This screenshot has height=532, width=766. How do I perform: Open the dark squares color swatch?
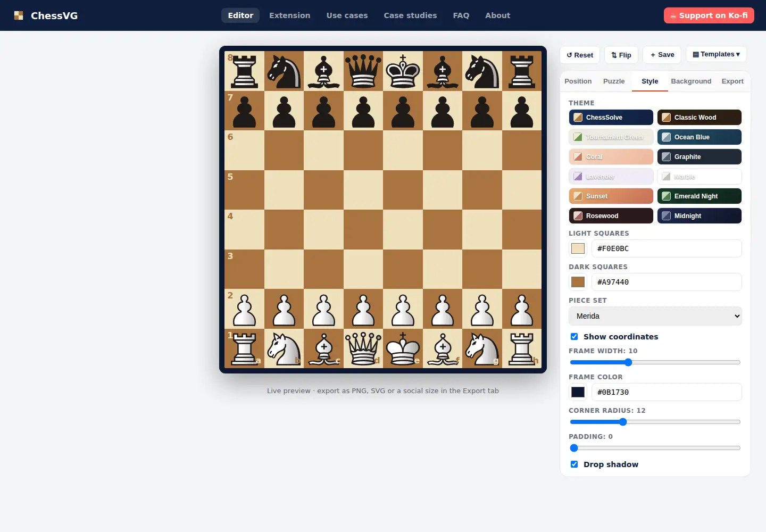tap(578, 282)
